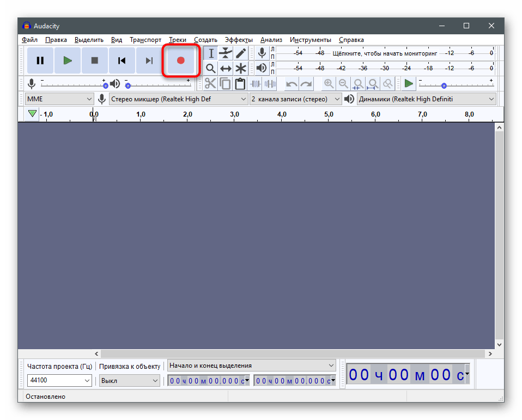Image resolution: width=522 pixels, height=420 pixels.
Task: Toggle the Selection I-beam tool
Action: [x=210, y=53]
